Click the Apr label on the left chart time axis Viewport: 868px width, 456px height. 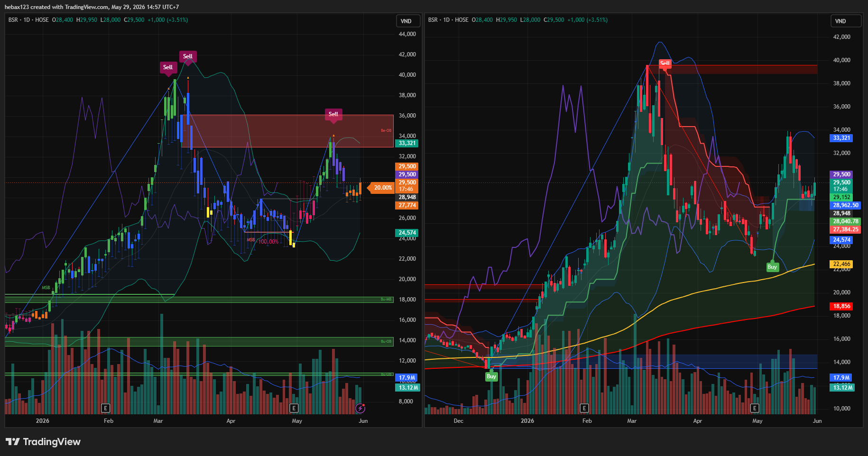(x=231, y=421)
